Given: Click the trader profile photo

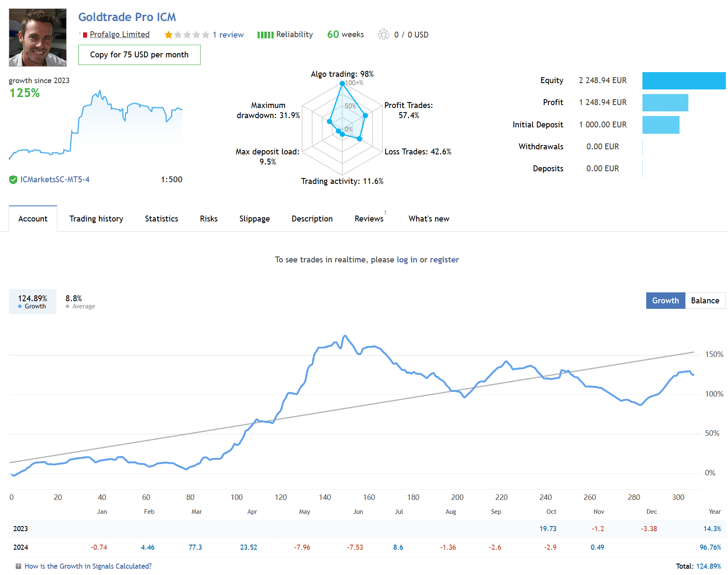Looking at the screenshot, I should tap(38, 38).
